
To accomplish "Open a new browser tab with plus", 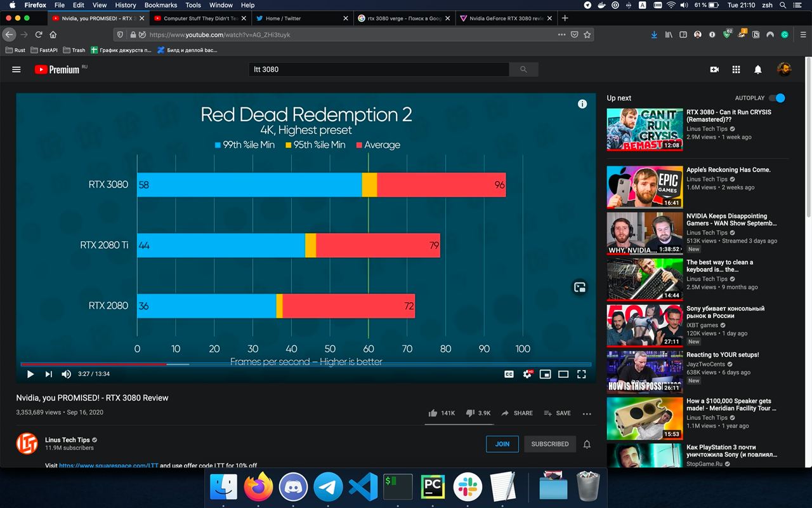I will tap(565, 18).
